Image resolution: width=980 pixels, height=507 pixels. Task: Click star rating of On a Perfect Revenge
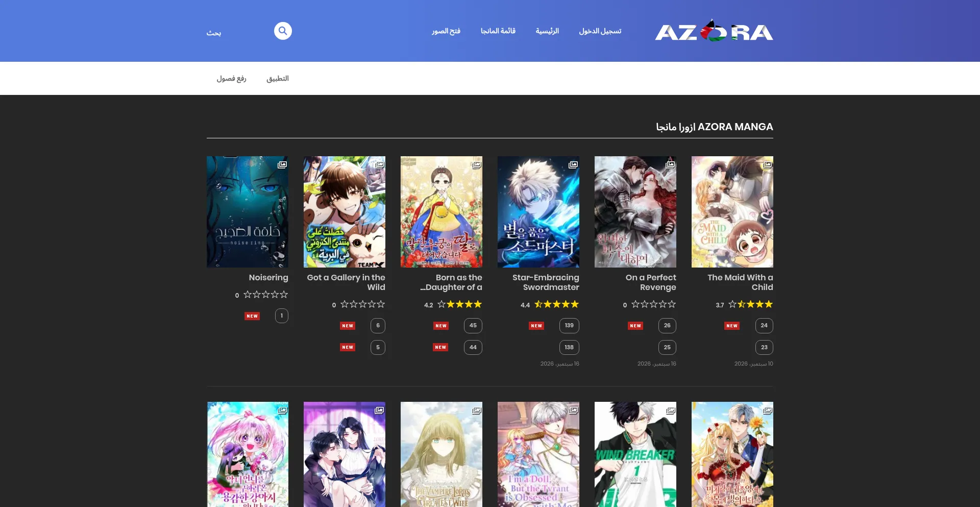tap(653, 304)
